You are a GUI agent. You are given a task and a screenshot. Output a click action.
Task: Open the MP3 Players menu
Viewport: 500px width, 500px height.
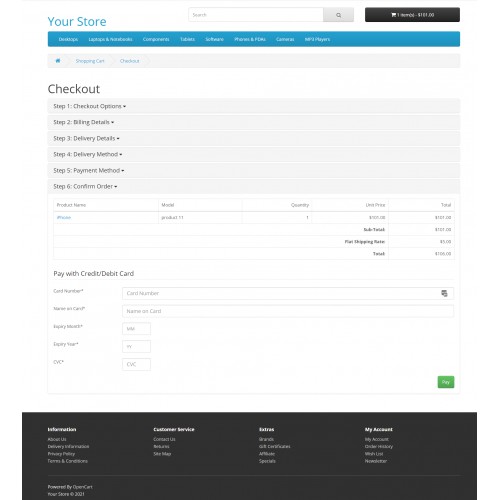coord(317,39)
